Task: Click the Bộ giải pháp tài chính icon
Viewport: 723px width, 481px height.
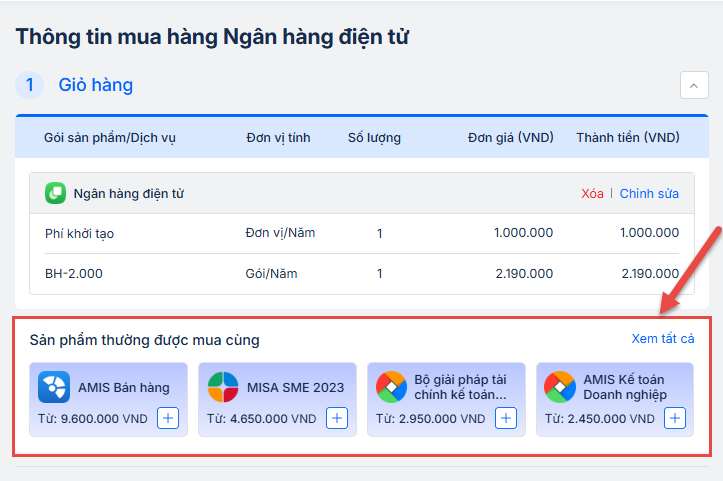Action: [x=391, y=387]
